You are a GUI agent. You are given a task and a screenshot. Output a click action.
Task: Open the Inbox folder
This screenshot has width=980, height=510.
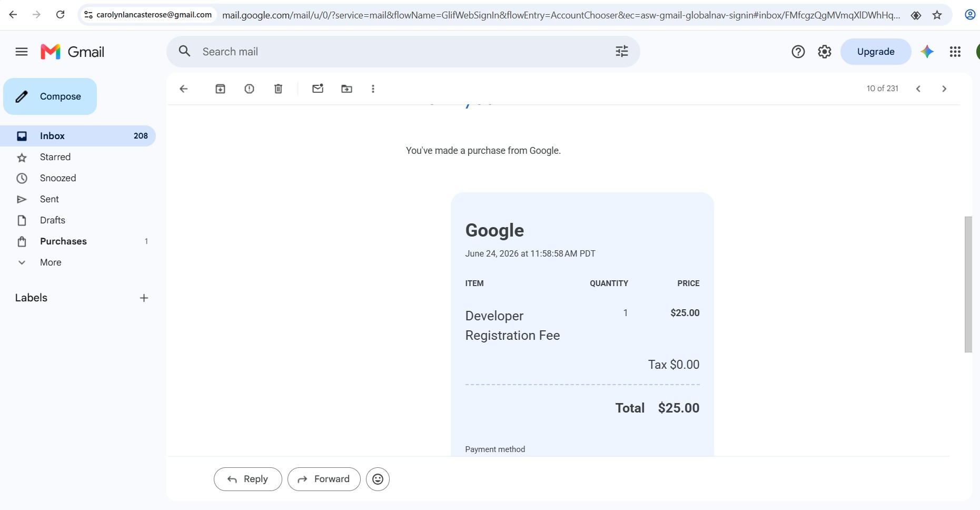[x=78, y=136]
